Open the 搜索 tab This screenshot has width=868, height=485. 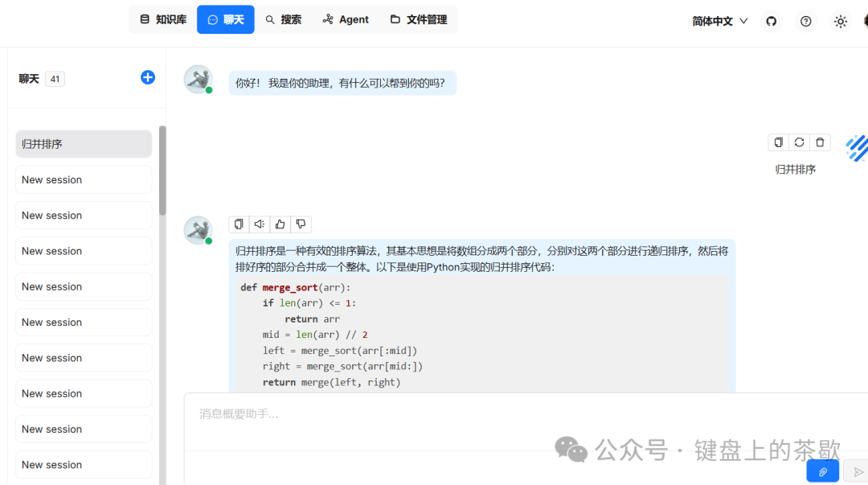point(284,19)
